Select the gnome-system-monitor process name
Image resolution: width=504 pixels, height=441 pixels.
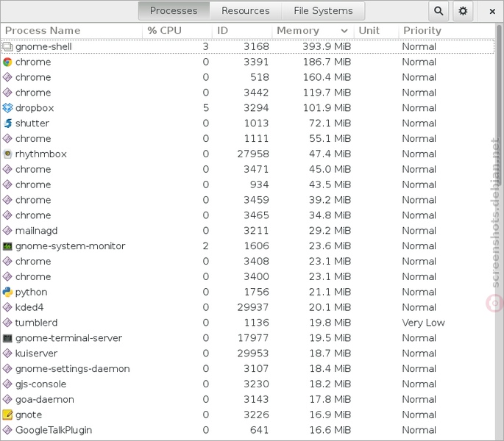click(x=70, y=246)
